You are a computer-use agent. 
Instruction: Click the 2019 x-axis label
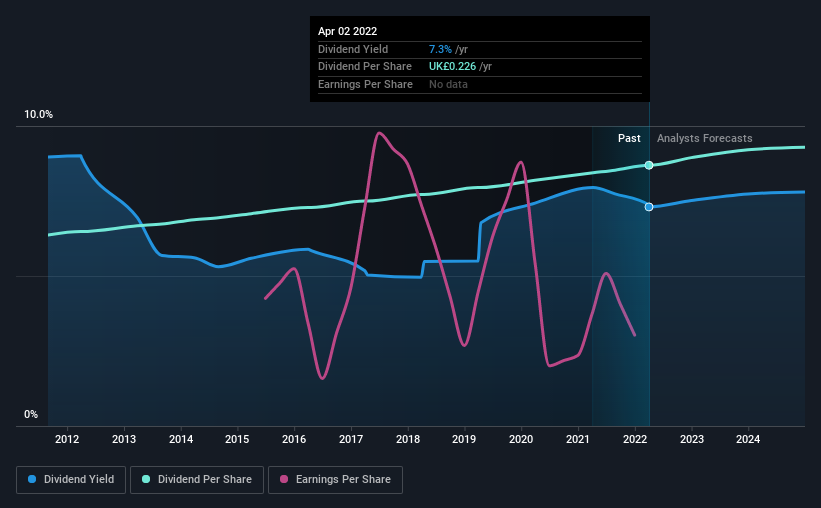pos(464,439)
